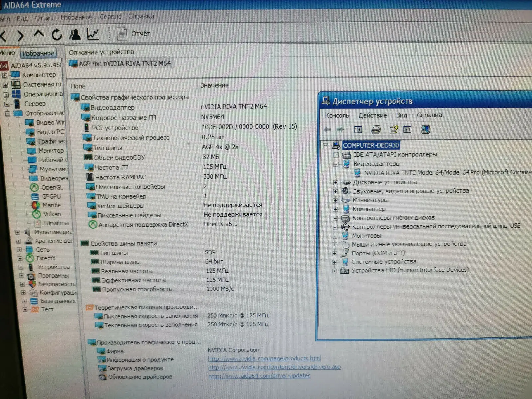Select the Безопасность tree item
The image size is (532, 399).
coord(57,284)
